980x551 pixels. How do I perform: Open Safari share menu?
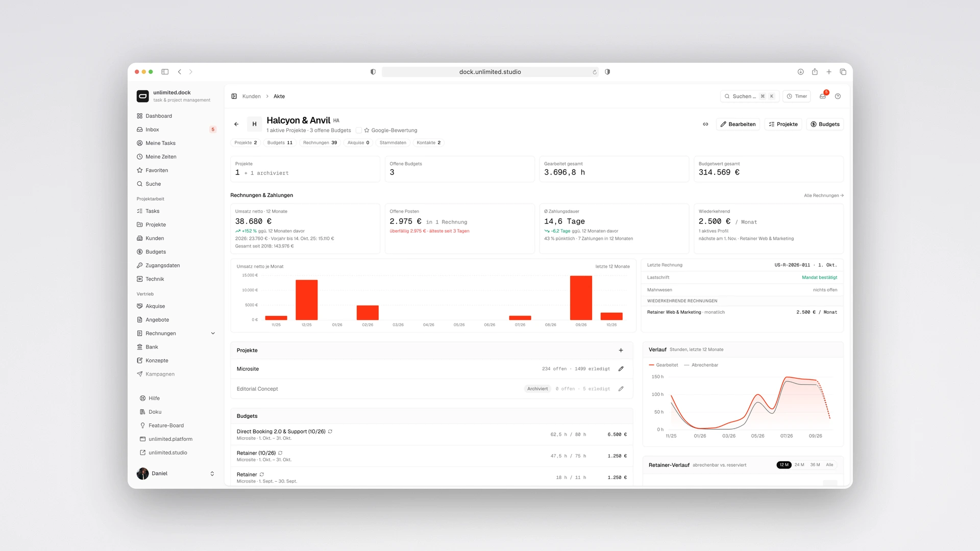point(815,72)
